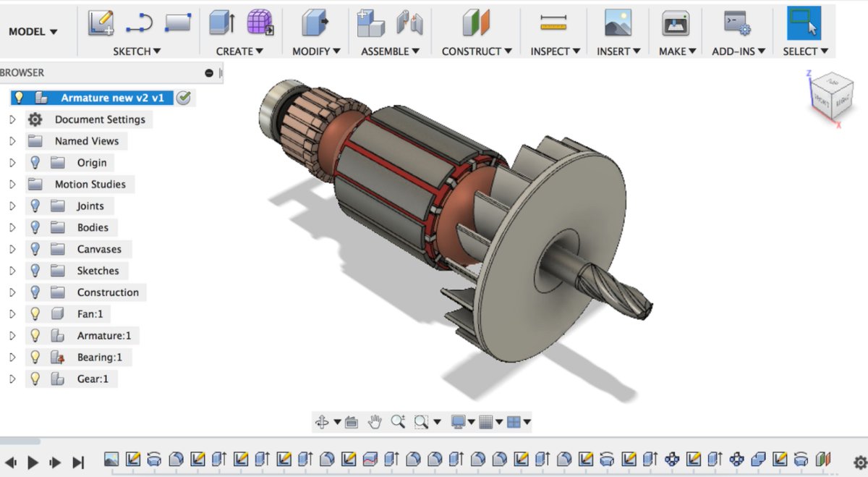Open the MODIFY menu
The height and width of the screenshot is (477, 868).
coord(316,51)
